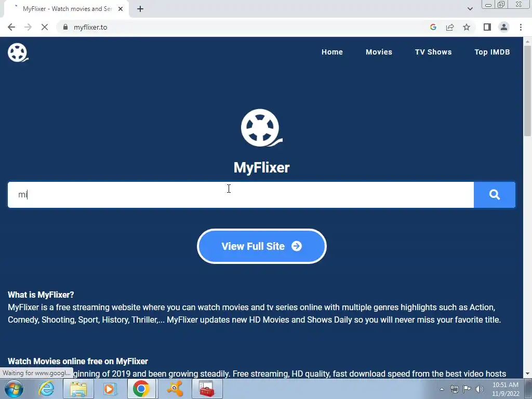Open the Chrome side panel
Screen dimensions: 532x399
487,27
